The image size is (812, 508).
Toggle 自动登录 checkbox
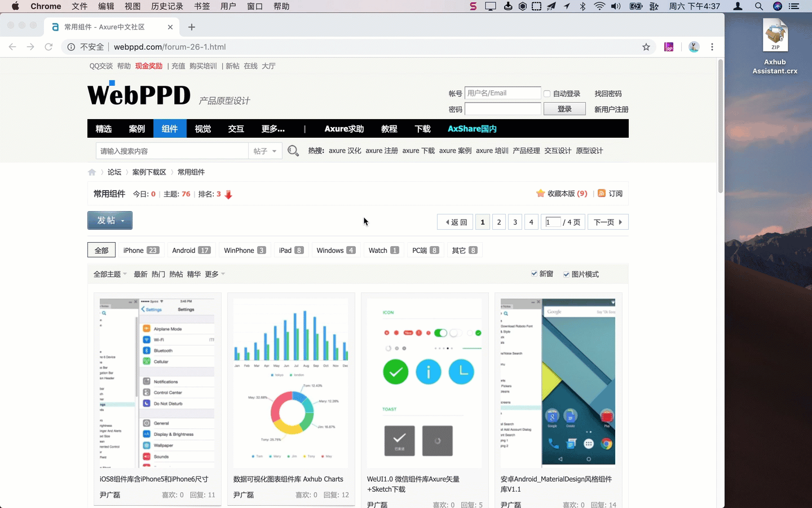547,94
